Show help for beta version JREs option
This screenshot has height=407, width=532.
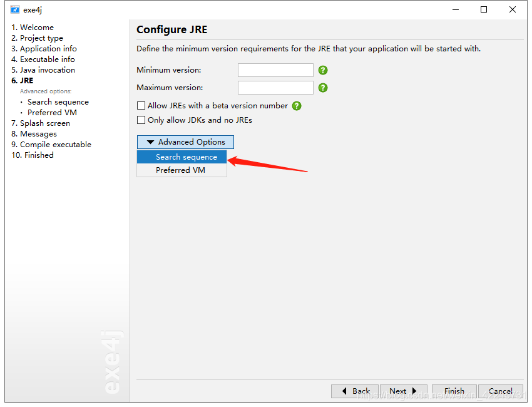pos(297,106)
